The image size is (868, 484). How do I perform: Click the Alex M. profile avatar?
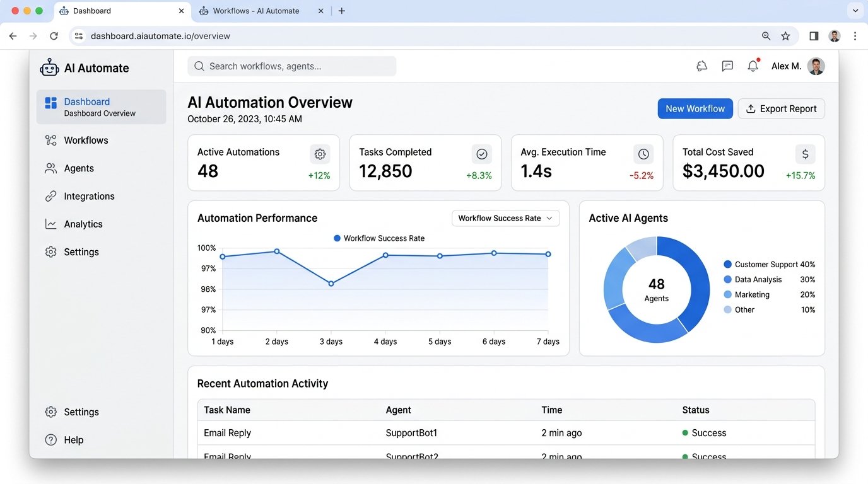[x=816, y=66]
